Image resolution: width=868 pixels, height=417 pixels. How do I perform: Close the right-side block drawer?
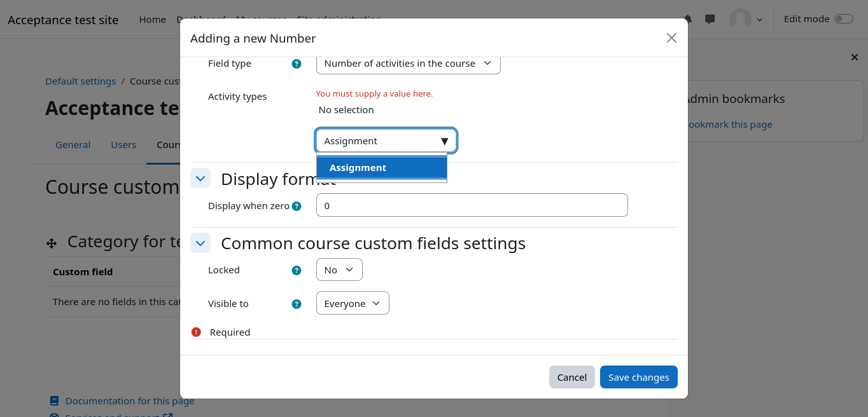[x=854, y=57]
